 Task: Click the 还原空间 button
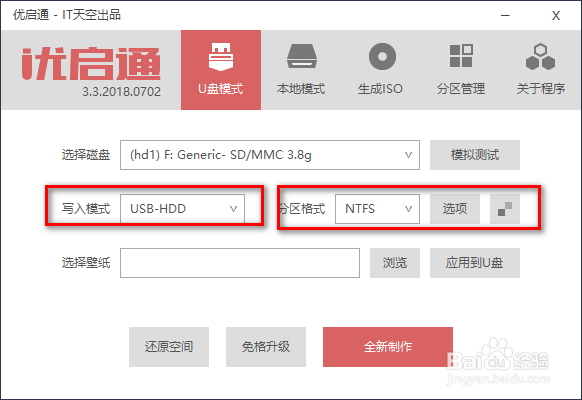tap(169, 347)
